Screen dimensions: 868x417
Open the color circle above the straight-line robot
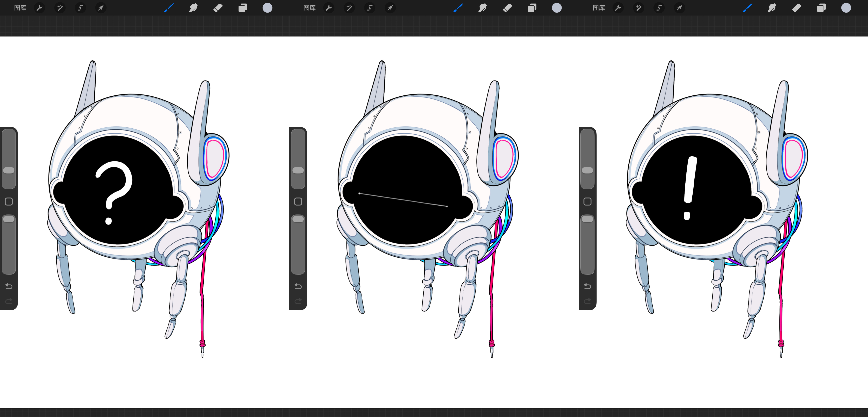tap(557, 8)
